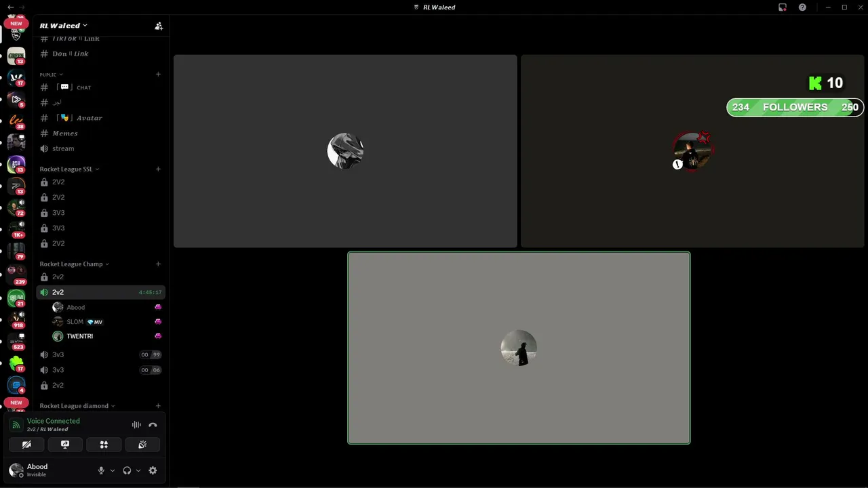Open RL Waleed server dropdown menu
This screenshot has height=488, width=868.
click(64, 26)
